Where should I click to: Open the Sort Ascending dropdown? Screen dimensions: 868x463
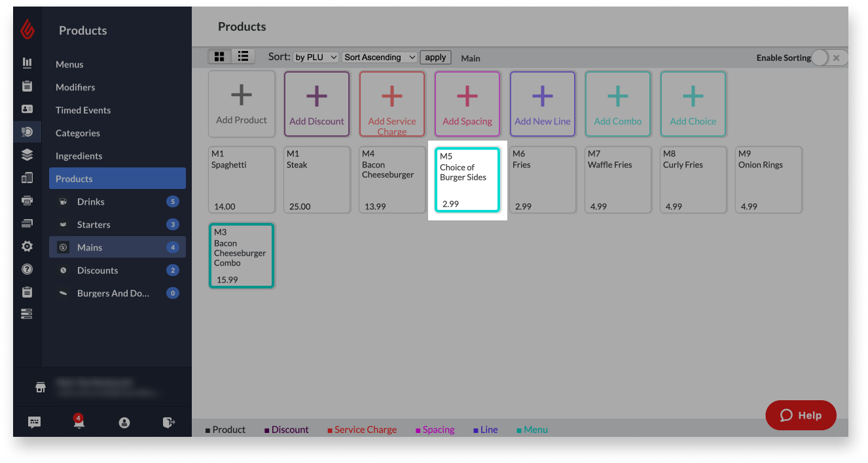pos(379,57)
